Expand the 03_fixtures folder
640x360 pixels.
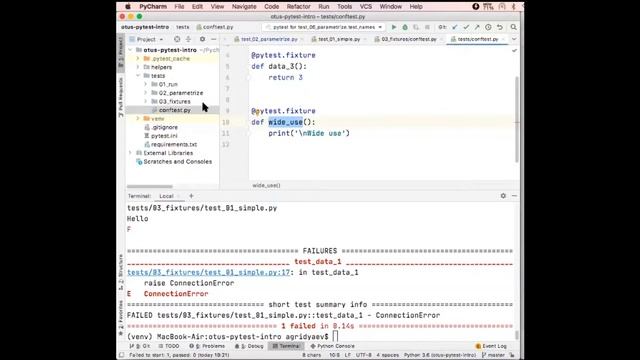point(146,102)
